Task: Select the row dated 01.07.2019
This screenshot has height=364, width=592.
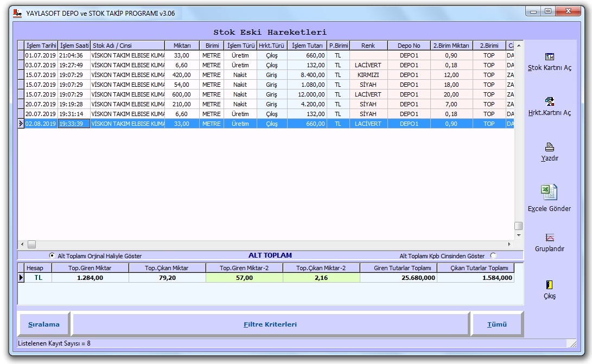Action: pyautogui.click(x=266, y=55)
